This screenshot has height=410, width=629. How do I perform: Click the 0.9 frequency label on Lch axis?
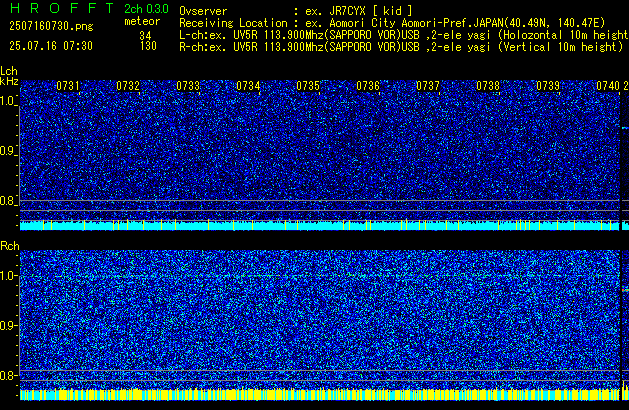tap(8, 151)
